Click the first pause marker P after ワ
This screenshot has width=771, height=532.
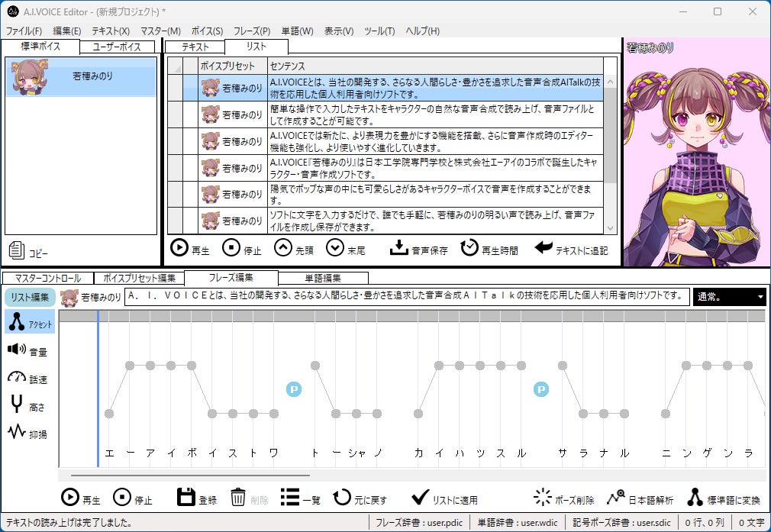[x=294, y=389]
